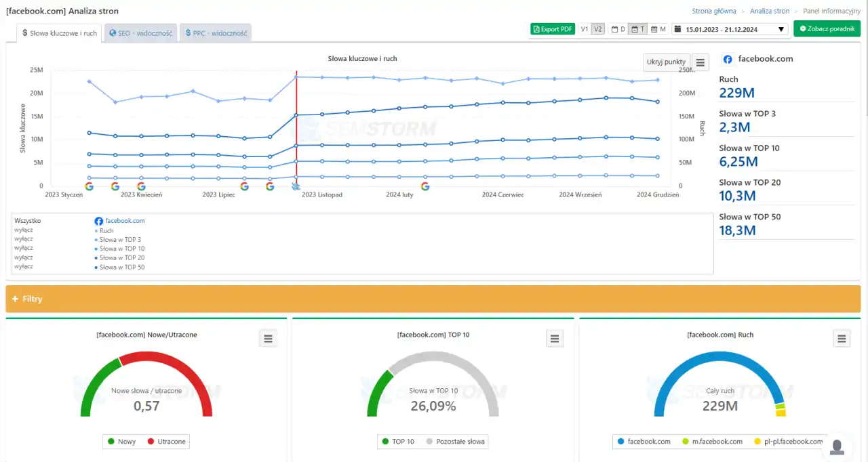Open the main chart hamburger menu
The width and height of the screenshot is (868, 462).
pyautogui.click(x=701, y=62)
